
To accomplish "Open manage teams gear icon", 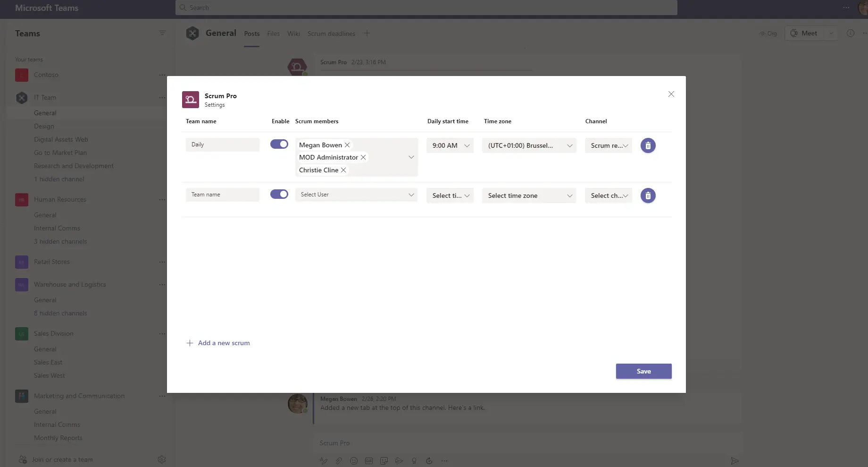I will point(162,459).
